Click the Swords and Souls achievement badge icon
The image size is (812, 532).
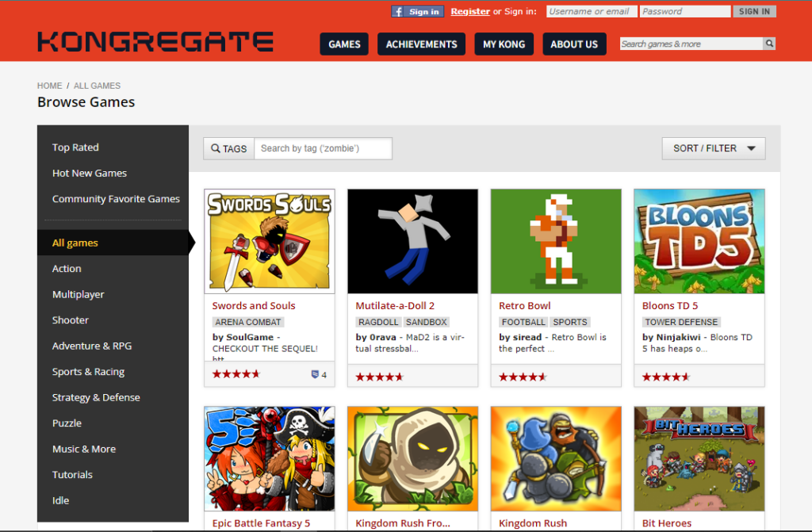[x=315, y=375]
